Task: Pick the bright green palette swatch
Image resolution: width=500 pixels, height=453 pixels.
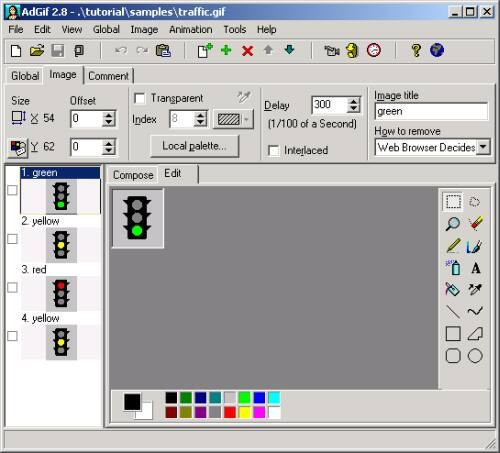Action: click(x=244, y=398)
